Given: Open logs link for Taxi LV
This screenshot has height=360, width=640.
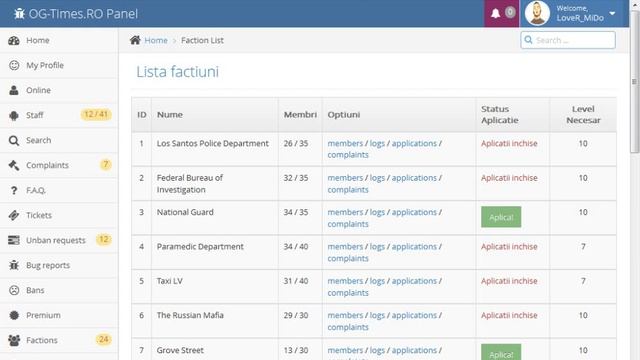Looking at the screenshot, I should pyautogui.click(x=377, y=281).
